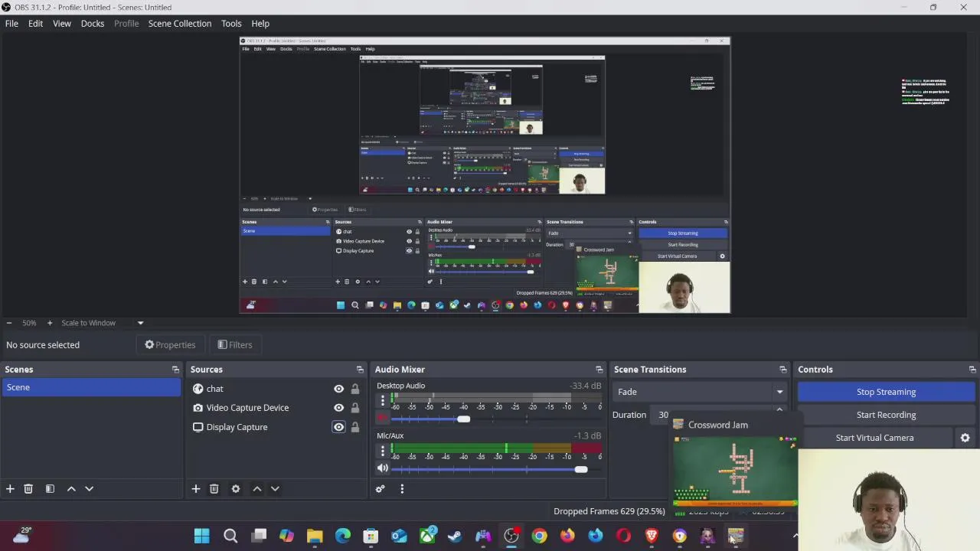Mute Mic/Aux speaker icon
This screenshot has height=551, width=980.
tap(383, 468)
